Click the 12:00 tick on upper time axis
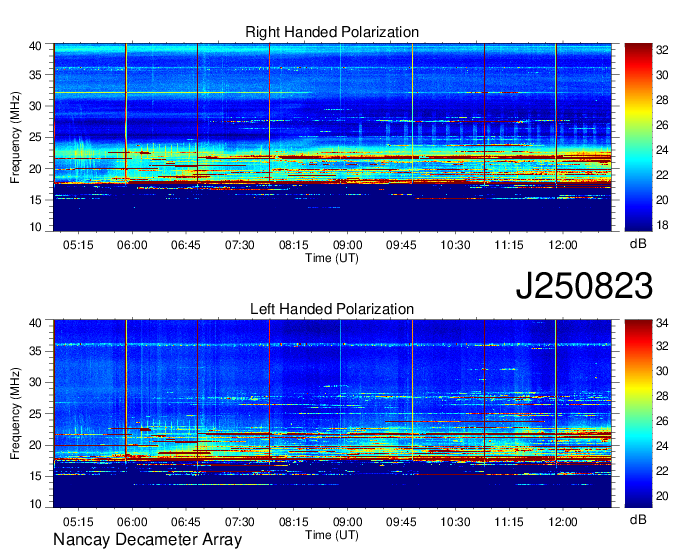The width and height of the screenshot is (680, 552). coord(562,245)
